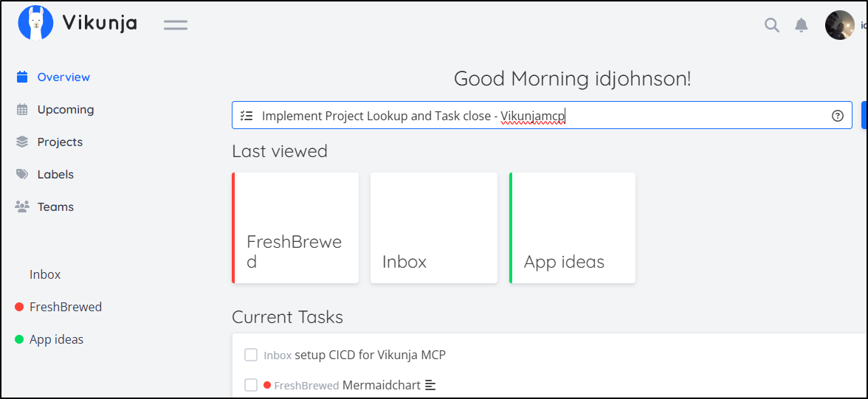Select FreshBrewed project in sidebar list
Image resolution: width=868 pixels, height=399 pixels.
66,307
